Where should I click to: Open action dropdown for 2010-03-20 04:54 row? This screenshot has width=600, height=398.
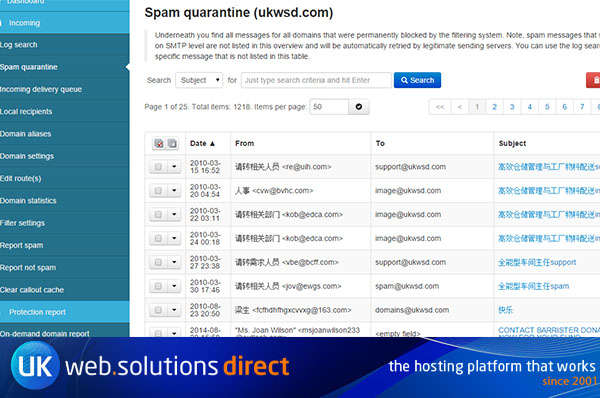(174, 191)
